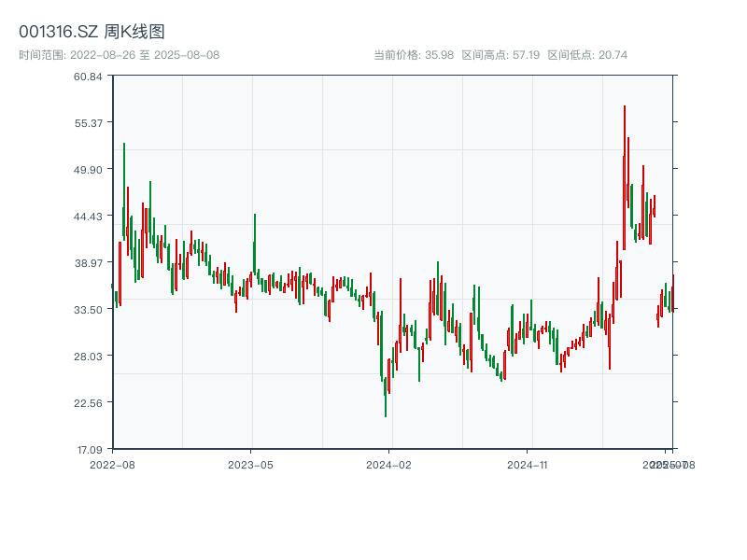Click the y-axis label 17.09

tap(90, 450)
